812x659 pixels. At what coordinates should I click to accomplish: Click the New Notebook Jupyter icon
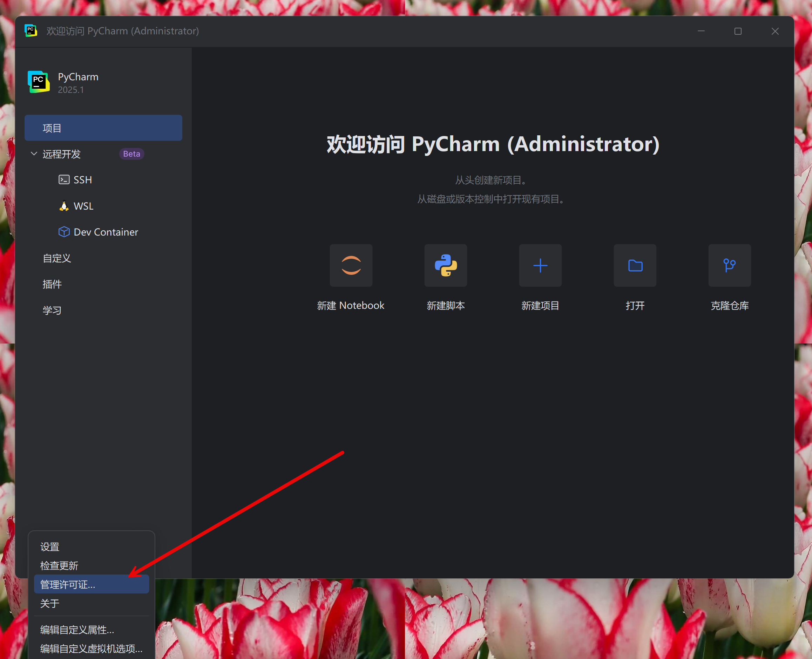click(x=351, y=265)
